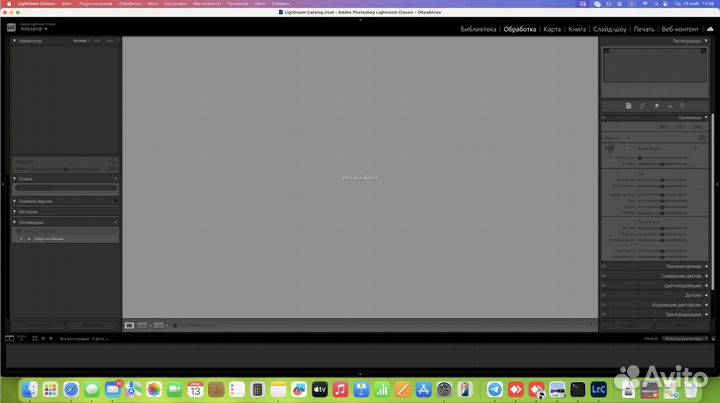Add a new preset in Стили panel
Screen dimensions: 720x403
(115, 179)
